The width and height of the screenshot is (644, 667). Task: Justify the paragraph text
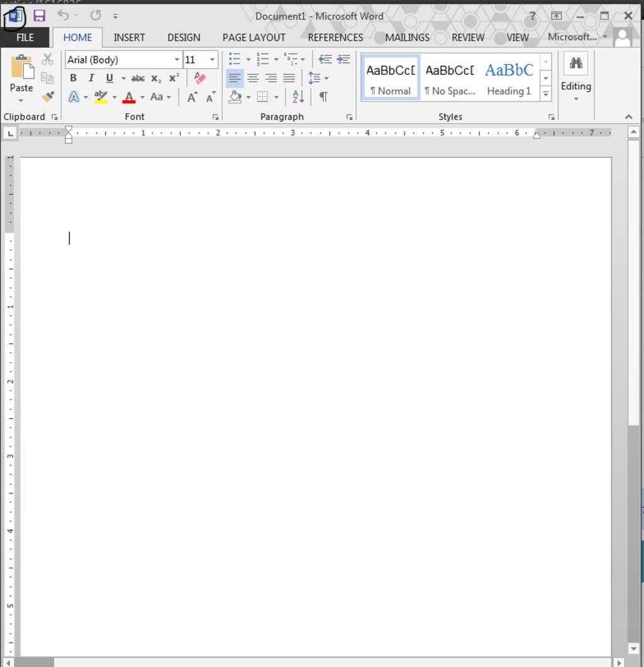(x=289, y=79)
